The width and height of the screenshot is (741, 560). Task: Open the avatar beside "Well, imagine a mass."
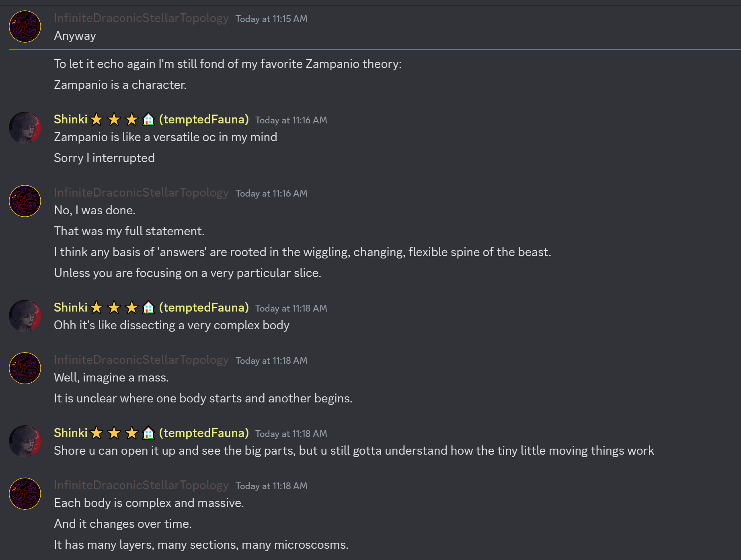point(25,368)
